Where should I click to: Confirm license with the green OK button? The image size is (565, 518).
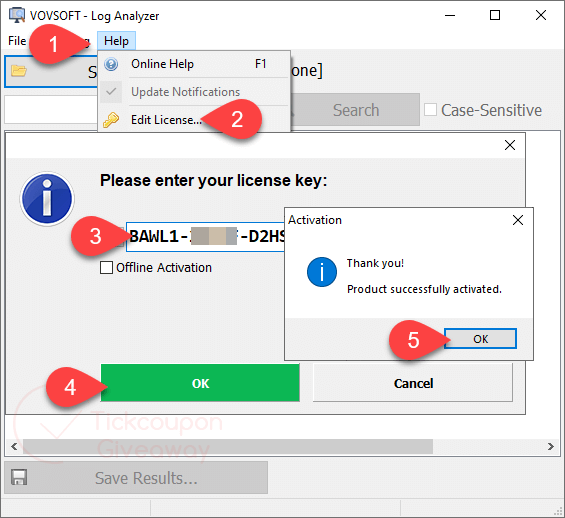pyautogui.click(x=200, y=383)
